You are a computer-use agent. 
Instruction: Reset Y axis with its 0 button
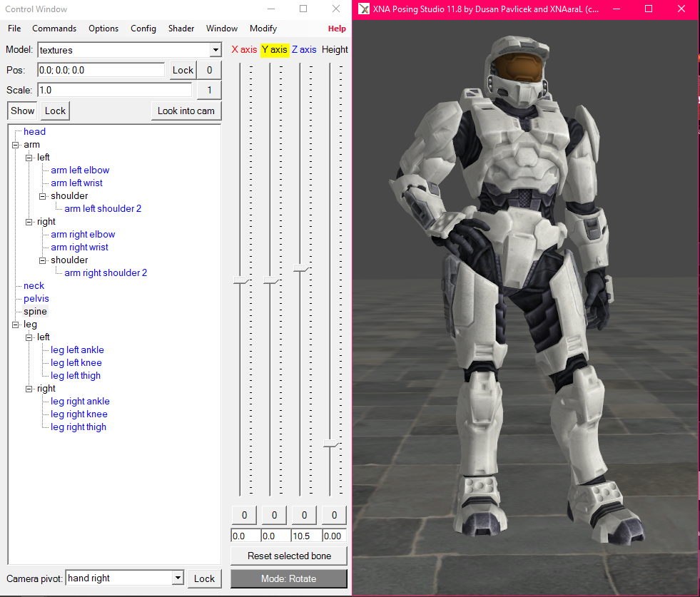[x=274, y=515]
